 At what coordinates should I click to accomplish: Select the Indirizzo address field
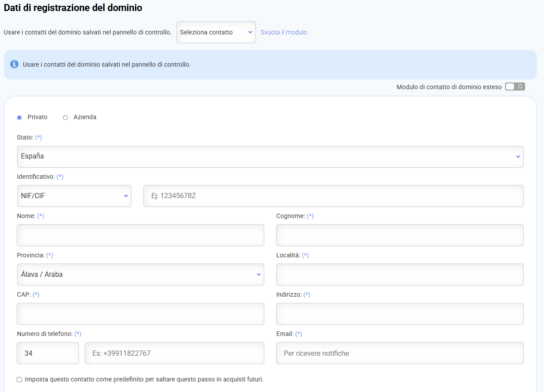(x=399, y=314)
